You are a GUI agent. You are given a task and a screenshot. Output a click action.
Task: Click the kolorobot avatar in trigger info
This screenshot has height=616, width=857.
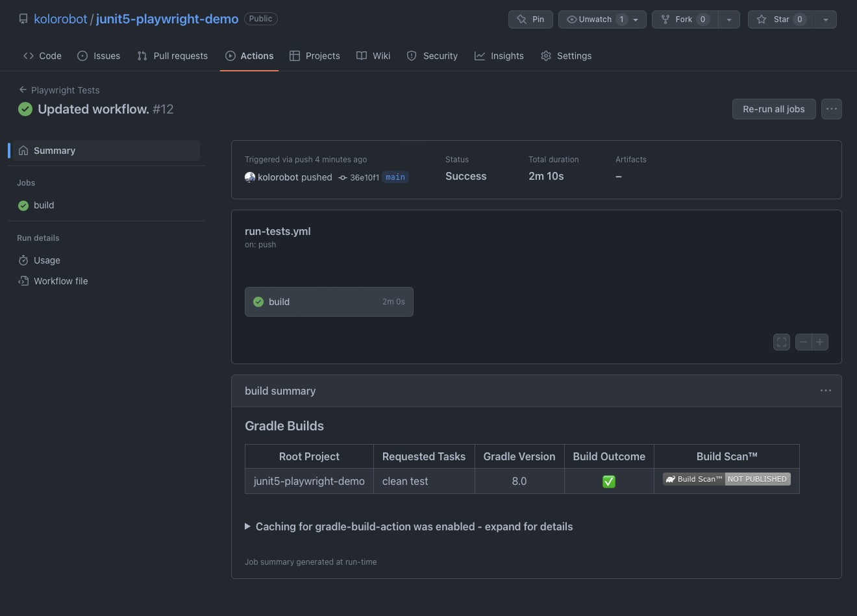tap(250, 177)
